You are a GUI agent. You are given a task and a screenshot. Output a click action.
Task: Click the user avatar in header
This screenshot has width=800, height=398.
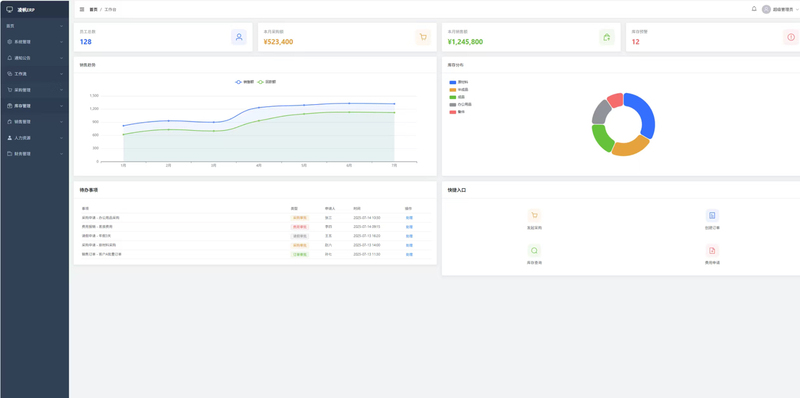pyautogui.click(x=766, y=9)
